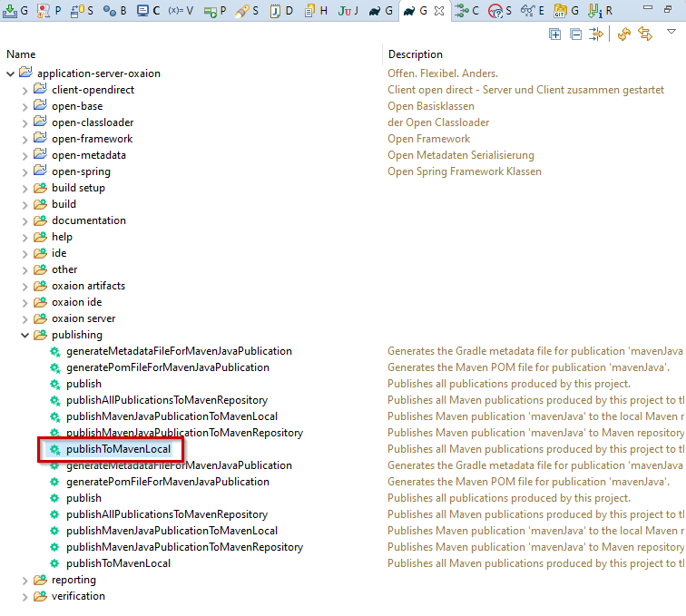Select the first generatePomFileForMavenJavaPublication task
The image size is (686, 616).
167,367
